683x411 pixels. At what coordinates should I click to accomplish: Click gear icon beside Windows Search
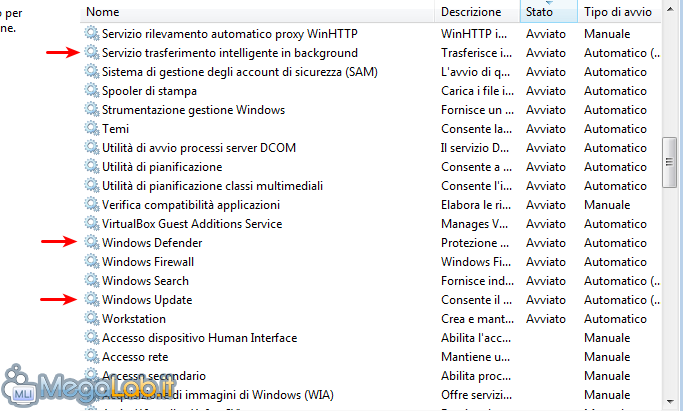point(92,281)
